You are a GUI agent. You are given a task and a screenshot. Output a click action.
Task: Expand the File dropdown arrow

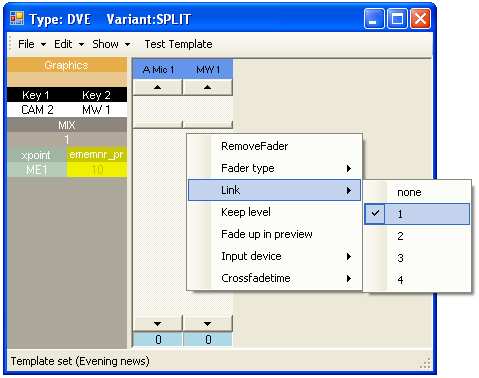43,44
